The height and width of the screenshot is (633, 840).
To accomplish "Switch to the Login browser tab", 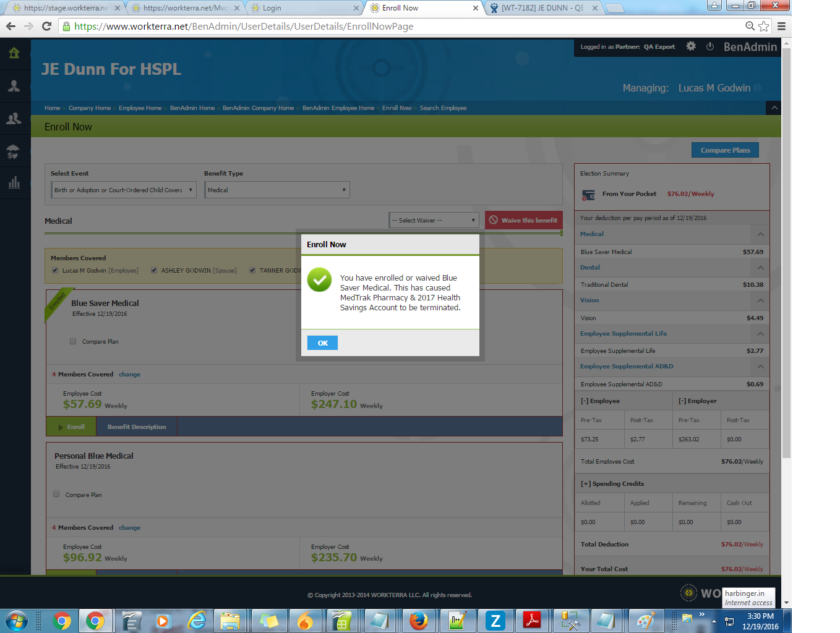I will point(303,8).
